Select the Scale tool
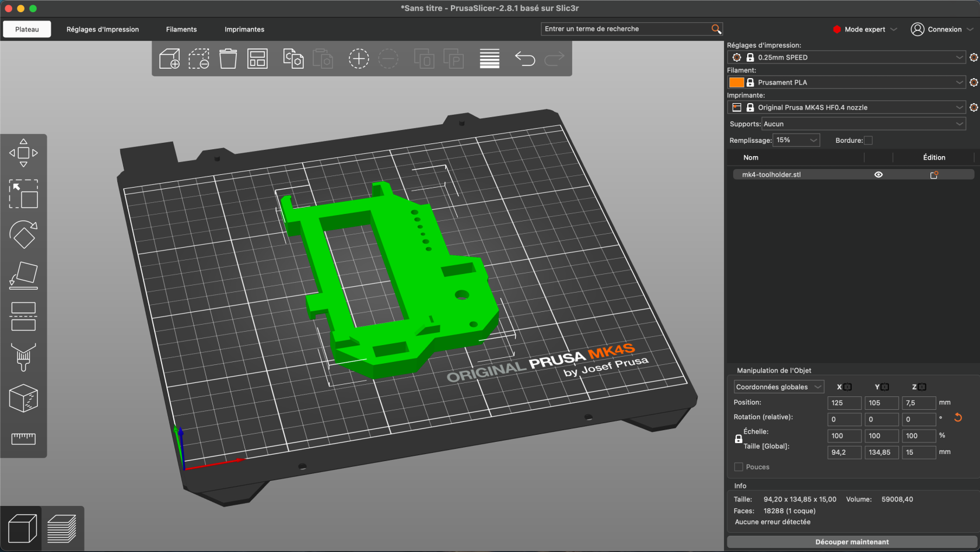 (23, 194)
